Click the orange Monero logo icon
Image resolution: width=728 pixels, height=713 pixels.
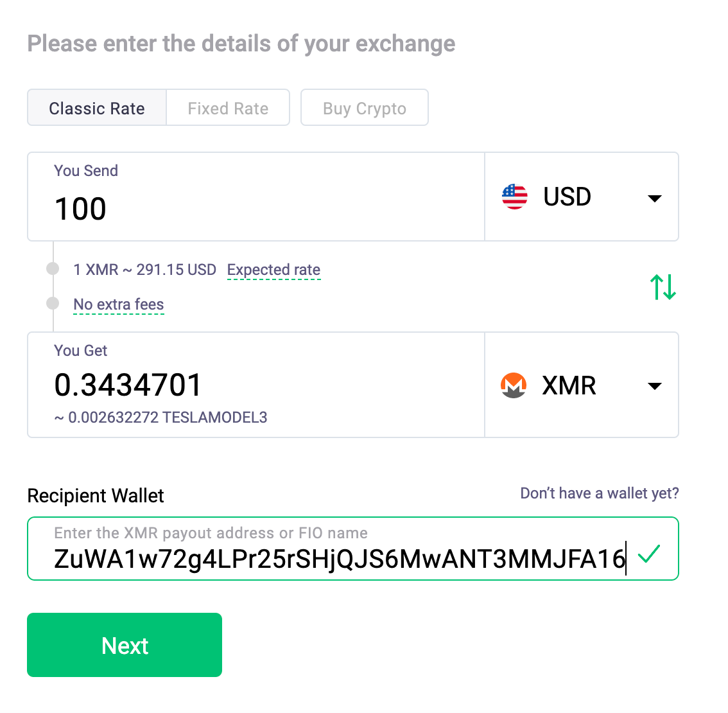[514, 385]
